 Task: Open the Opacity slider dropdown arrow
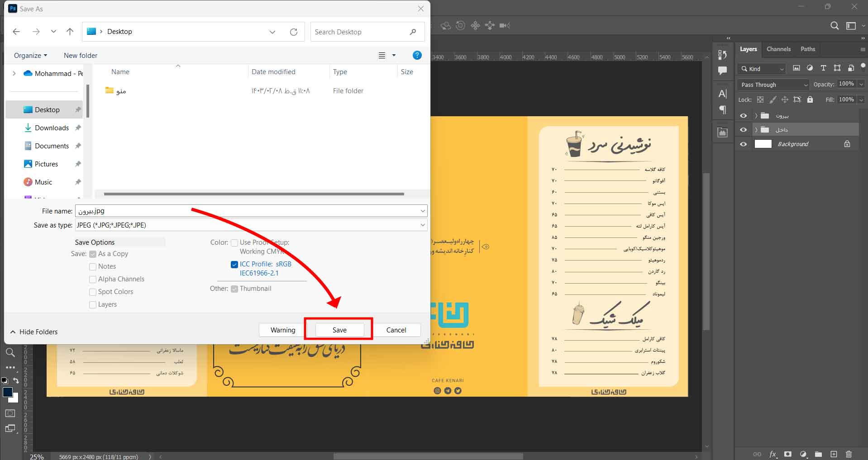[x=861, y=84]
